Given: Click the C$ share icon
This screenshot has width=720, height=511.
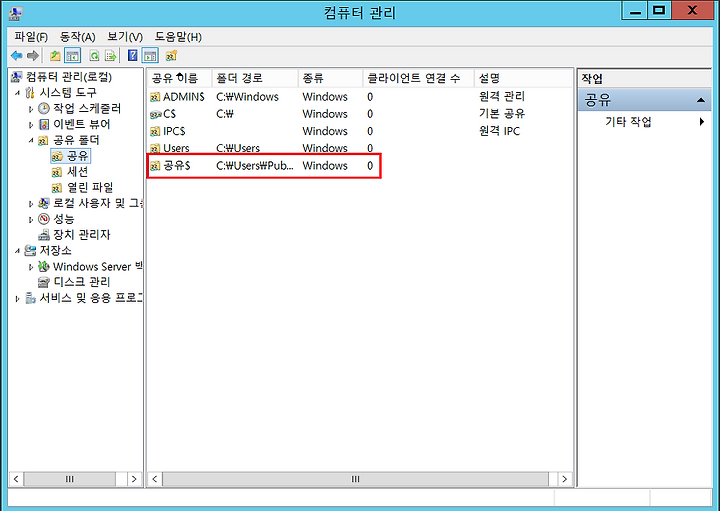Looking at the screenshot, I should pyautogui.click(x=155, y=114).
